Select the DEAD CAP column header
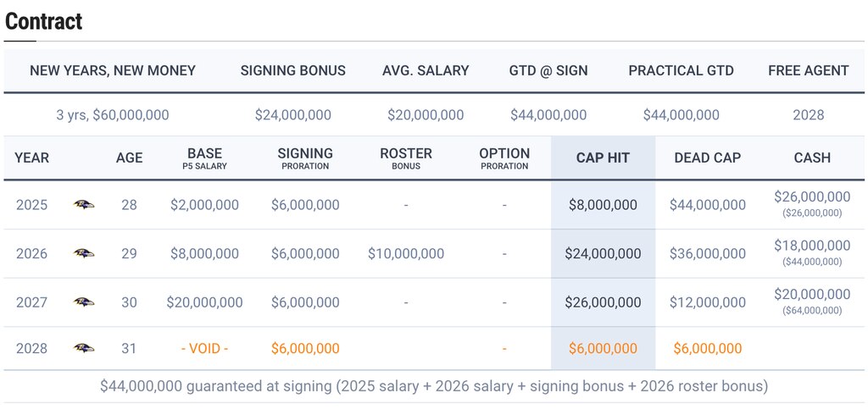Image resolution: width=868 pixels, height=415 pixels. (708, 158)
